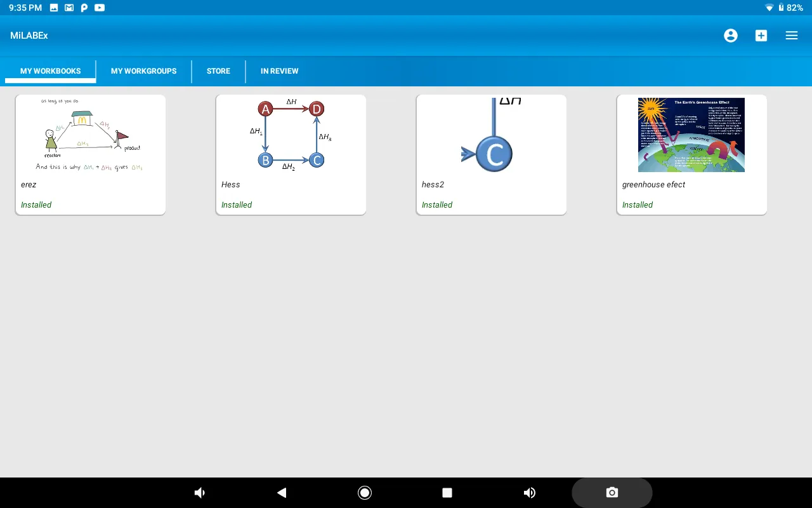Viewport: 812px width, 508px height.
Task: Tap the Android back navigation button
Action: (282, 493)
